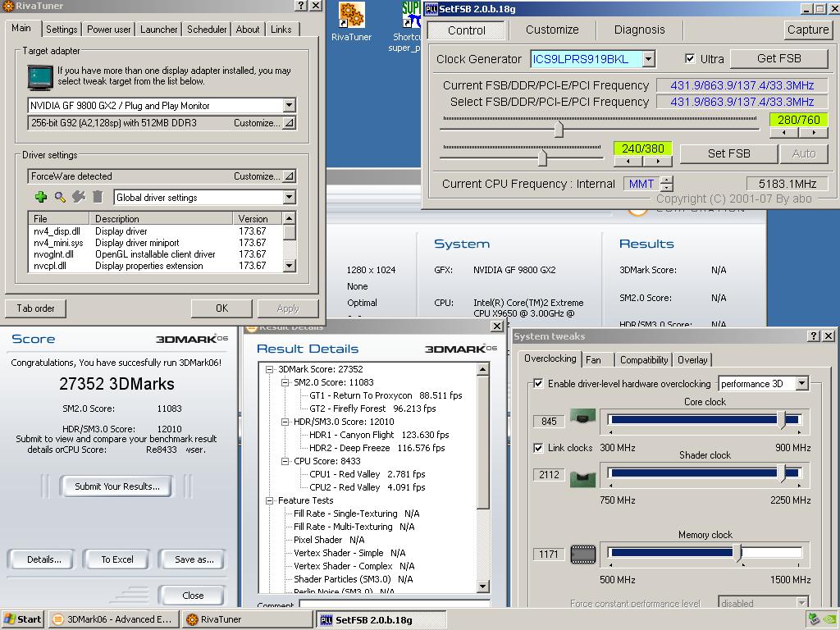This screenshot has height=630, width=840.
Task: Click the help button in System tweaks
Action: tap(815, 336)
